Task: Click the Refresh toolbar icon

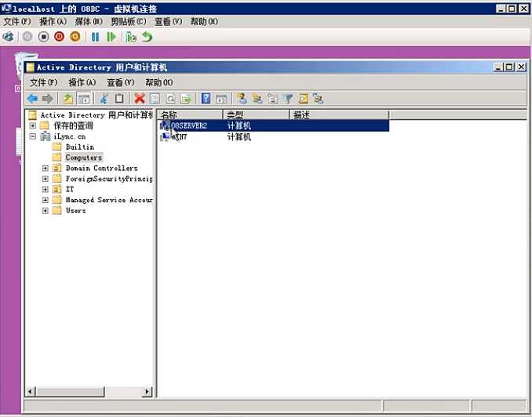Action: [x=170, y=99]
